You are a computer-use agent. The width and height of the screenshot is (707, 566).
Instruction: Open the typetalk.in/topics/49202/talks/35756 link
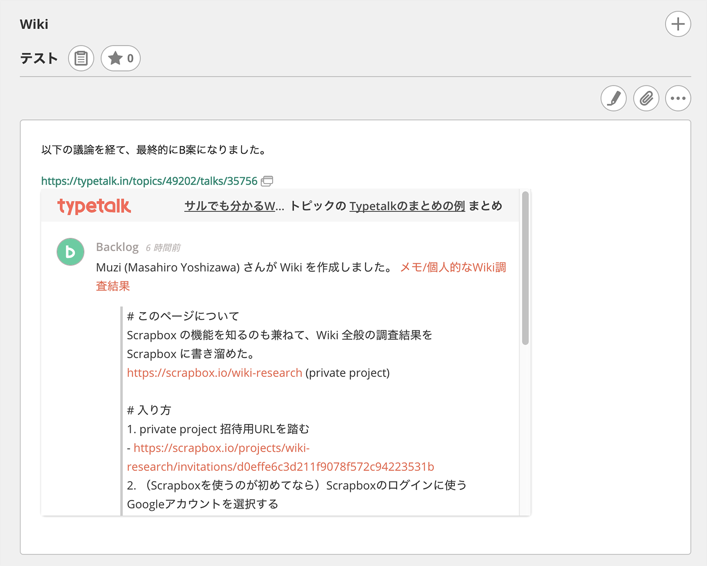(149, 181)
